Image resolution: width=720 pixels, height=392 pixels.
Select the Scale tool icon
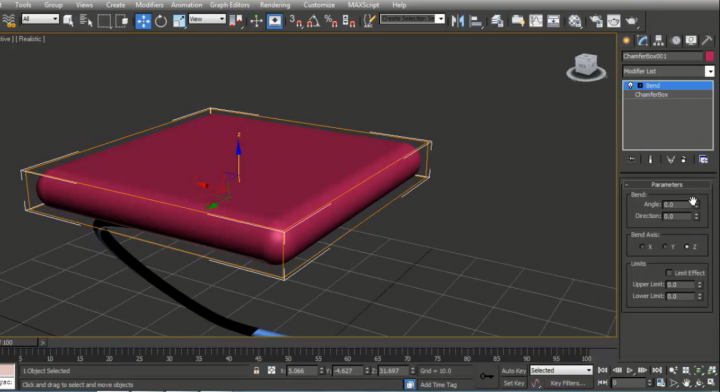click(179, 21)
